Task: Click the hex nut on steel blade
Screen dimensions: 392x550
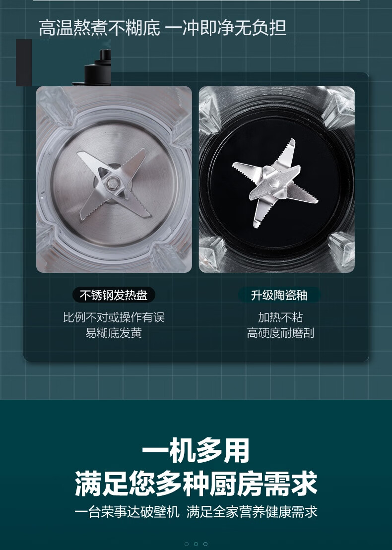Action: tap(113, 182)
